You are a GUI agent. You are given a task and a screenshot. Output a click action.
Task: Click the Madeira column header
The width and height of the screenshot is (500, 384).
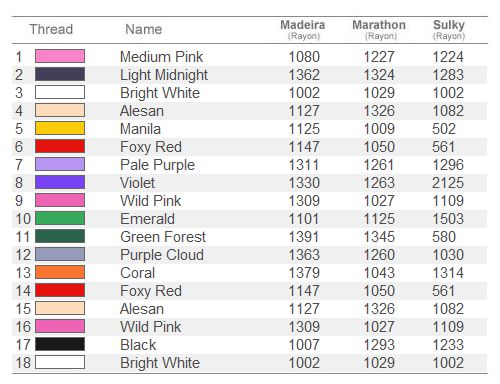pos(303,29)
